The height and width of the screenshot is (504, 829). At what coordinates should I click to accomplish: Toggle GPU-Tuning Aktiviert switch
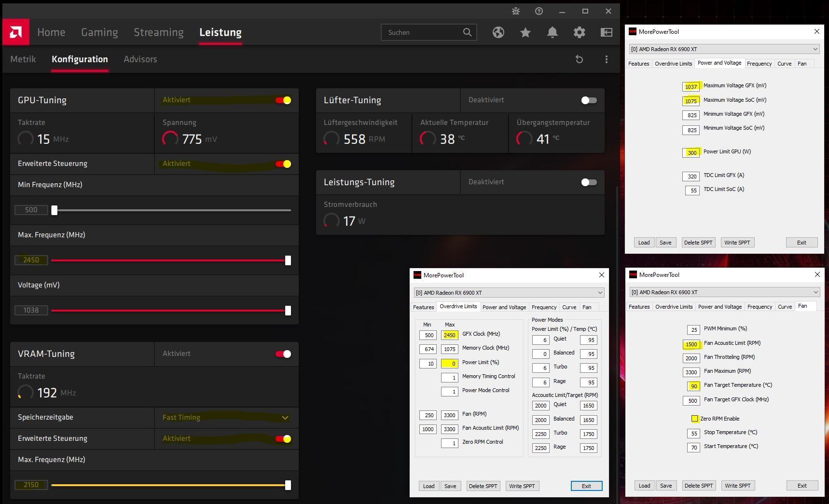tap(283, 100)
